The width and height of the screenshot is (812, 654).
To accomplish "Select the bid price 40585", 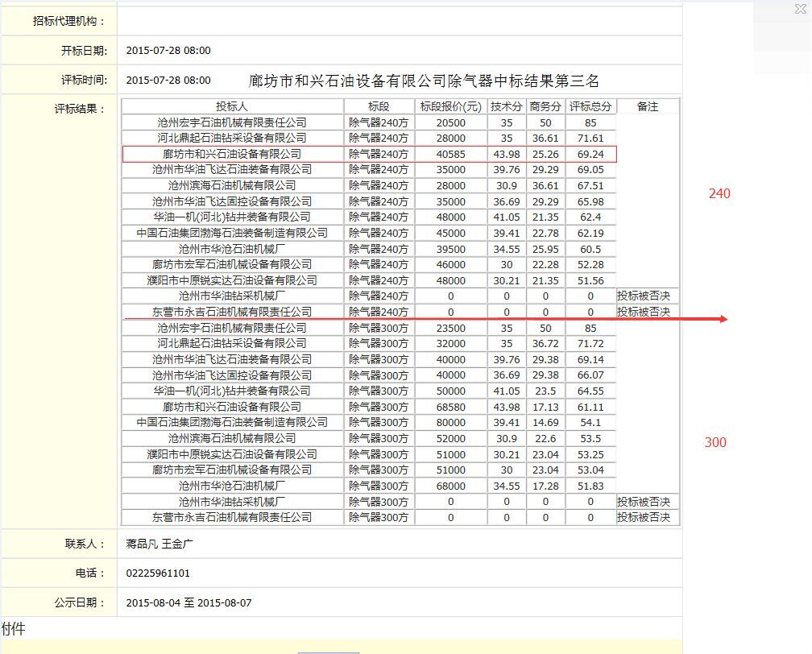I will click(x=450, y=155).
